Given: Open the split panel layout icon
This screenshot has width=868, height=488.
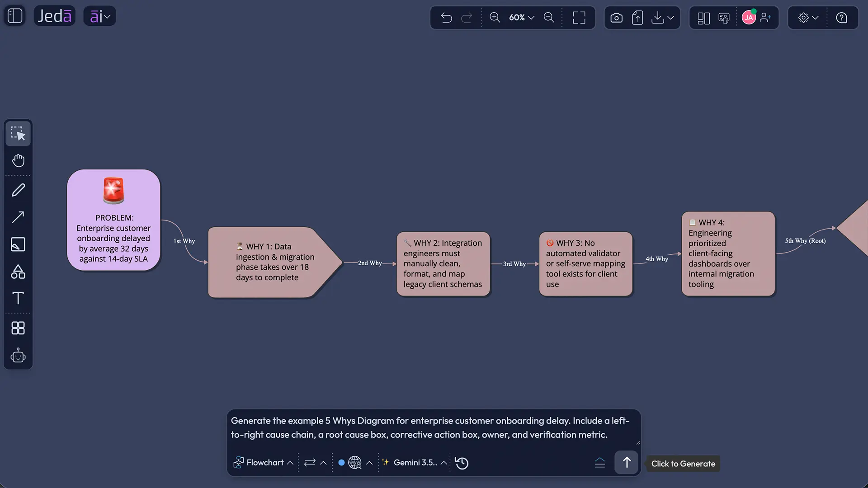Looking at the screenshot, I should click(703, 18).
